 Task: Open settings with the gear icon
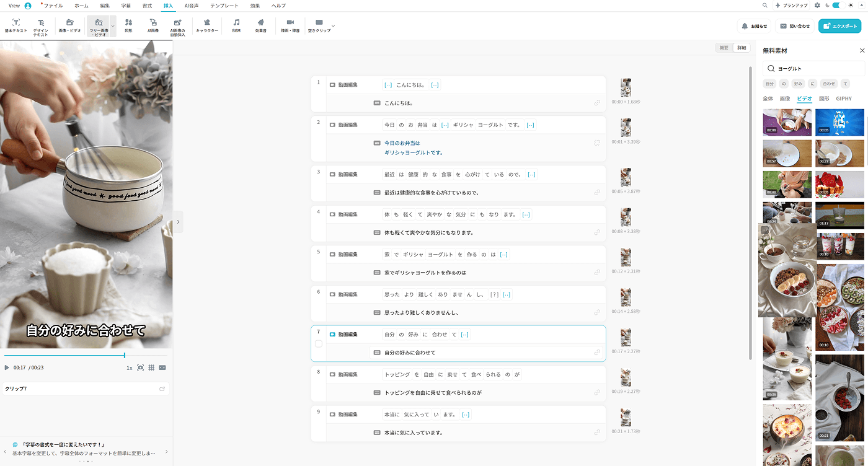pyautogui.click(x=817, y=6)
